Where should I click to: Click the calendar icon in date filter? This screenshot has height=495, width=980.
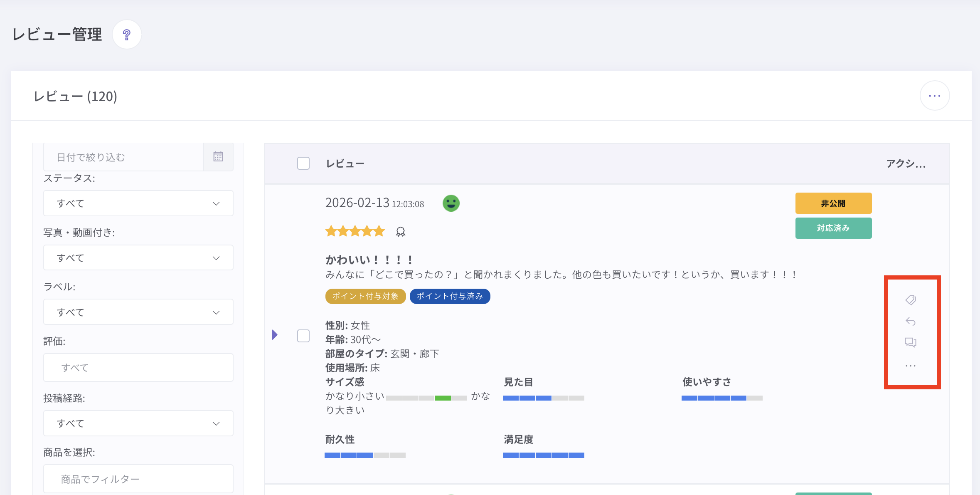coord(218,157)
